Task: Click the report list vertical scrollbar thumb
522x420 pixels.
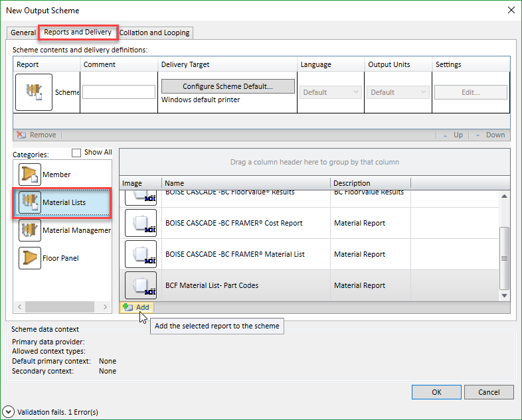Action: pyautogui.click(x=504, y=258)
